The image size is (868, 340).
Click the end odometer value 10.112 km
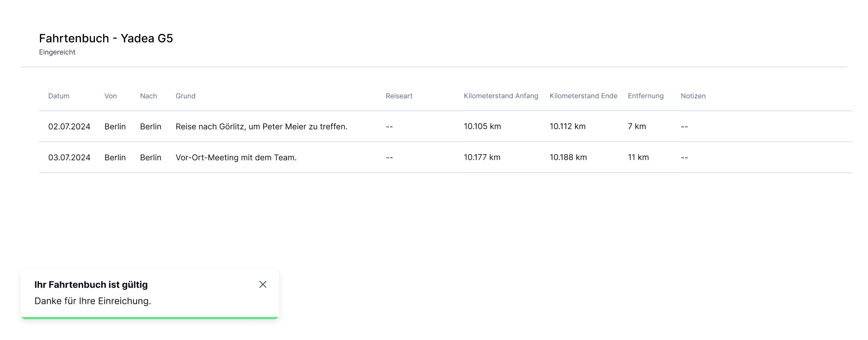[x=567, y=127]
